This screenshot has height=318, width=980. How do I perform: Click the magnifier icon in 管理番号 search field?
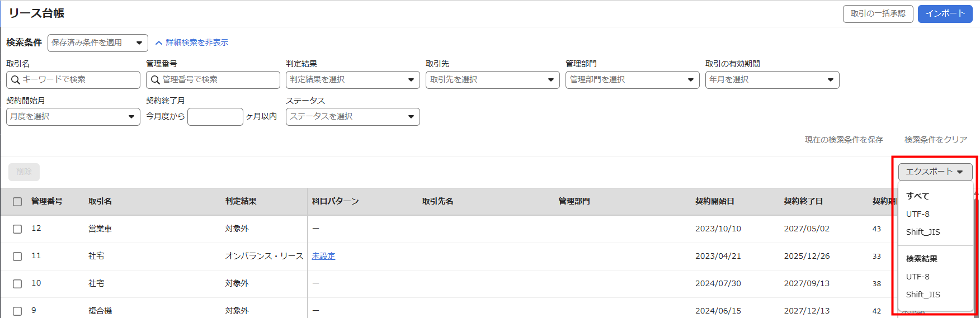(x=156, y=80)
